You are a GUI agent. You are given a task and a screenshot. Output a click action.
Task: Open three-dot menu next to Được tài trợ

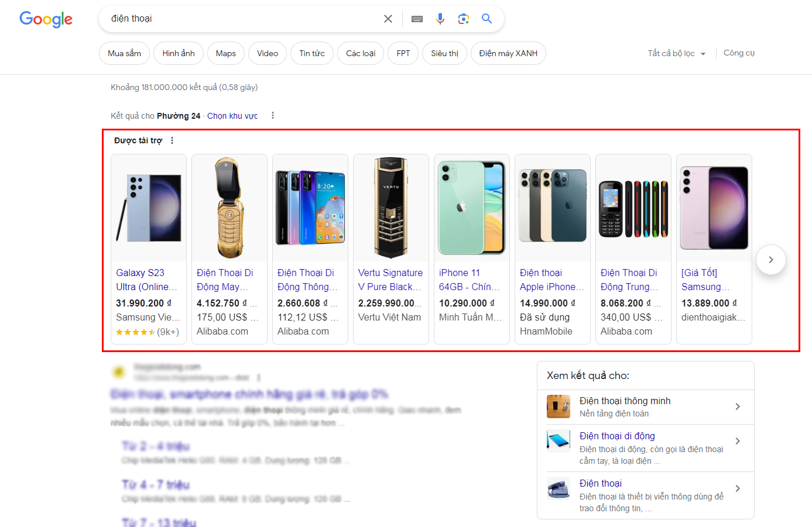point(172,140)
